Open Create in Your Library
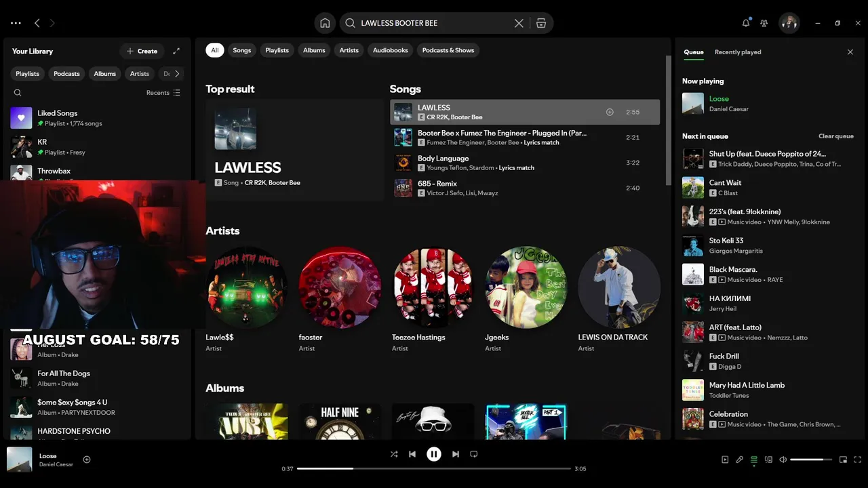This screenshot has width=868, height=488. [142, 51]
